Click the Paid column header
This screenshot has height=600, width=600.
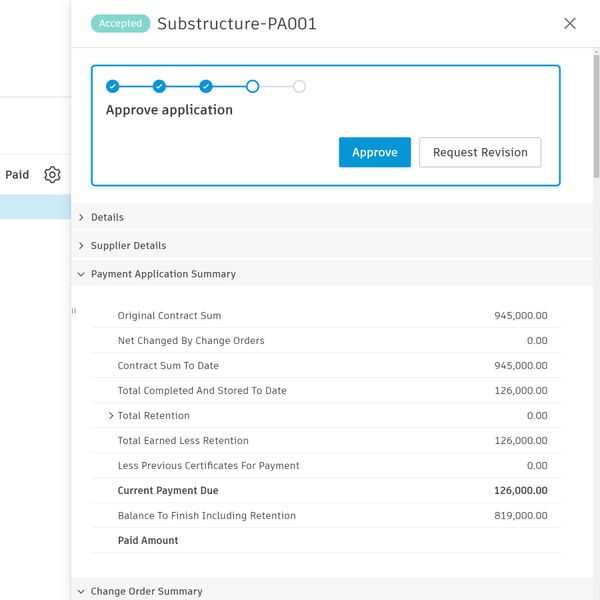pos(17,175)
